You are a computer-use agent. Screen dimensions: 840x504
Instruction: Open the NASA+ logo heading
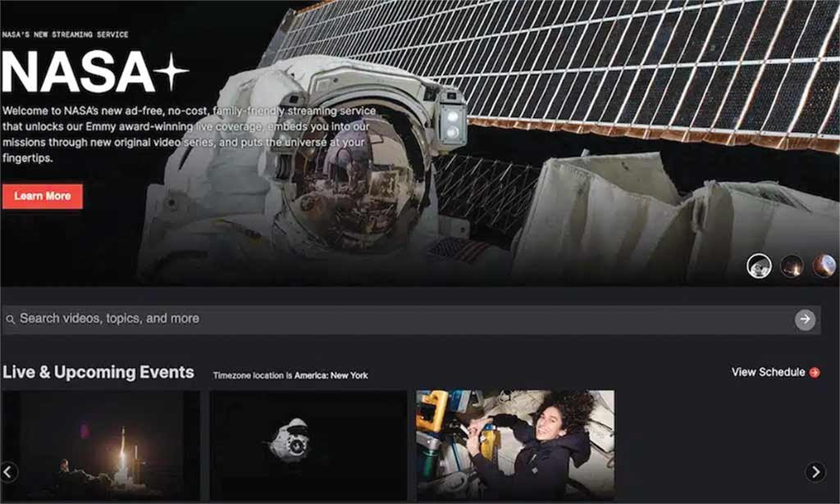click(95, 72)
